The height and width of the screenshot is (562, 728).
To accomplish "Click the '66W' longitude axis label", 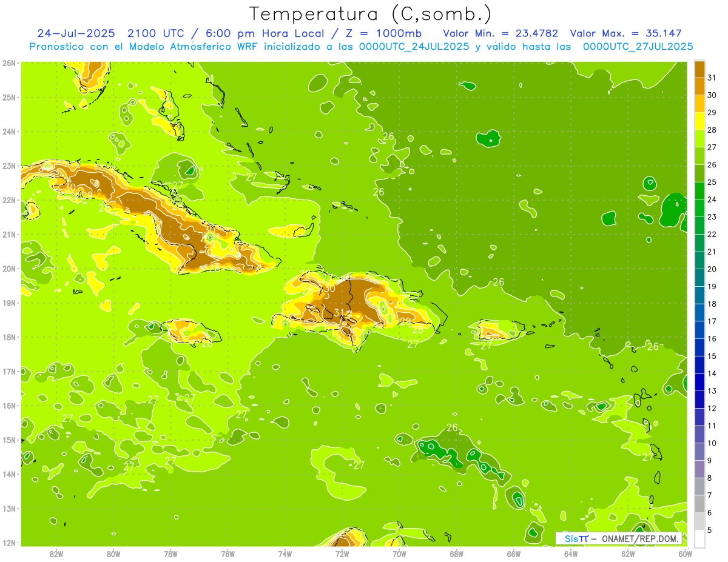I will 513,554.
